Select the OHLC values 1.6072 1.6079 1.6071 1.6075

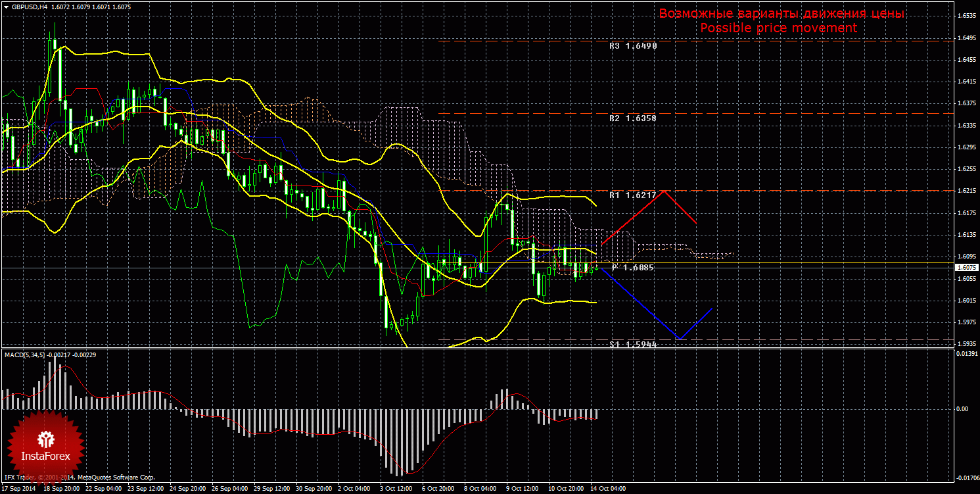(x=90, y=7)
